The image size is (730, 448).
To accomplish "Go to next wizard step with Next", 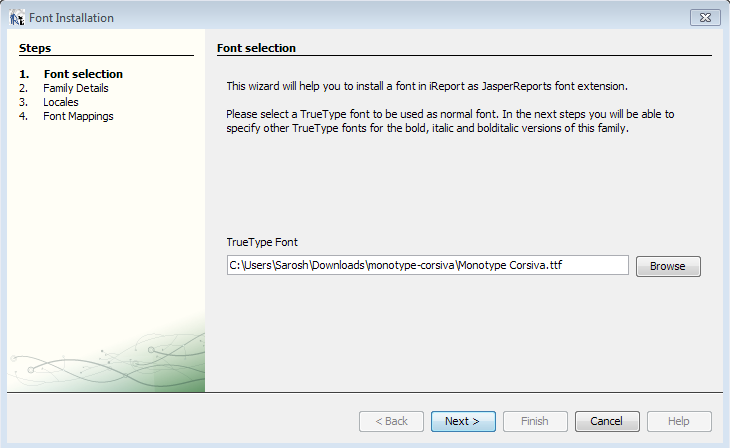I will click(463, 421).
